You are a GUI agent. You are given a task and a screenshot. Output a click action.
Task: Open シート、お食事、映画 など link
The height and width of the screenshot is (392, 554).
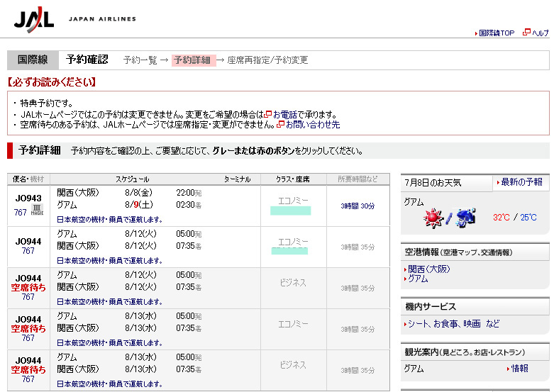[x=454, y=324]
